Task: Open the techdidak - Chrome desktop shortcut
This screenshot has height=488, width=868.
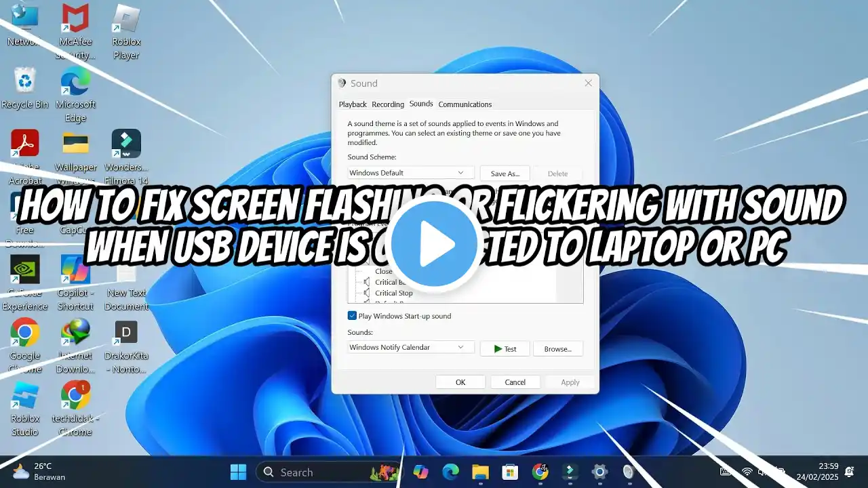Action: click(x=75, y=408)
